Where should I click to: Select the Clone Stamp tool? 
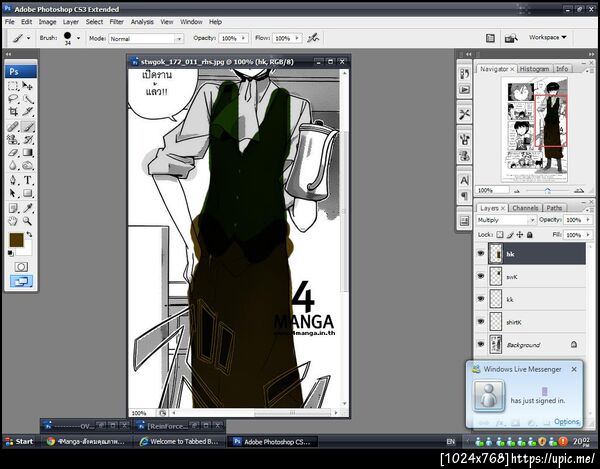(13, 140)
